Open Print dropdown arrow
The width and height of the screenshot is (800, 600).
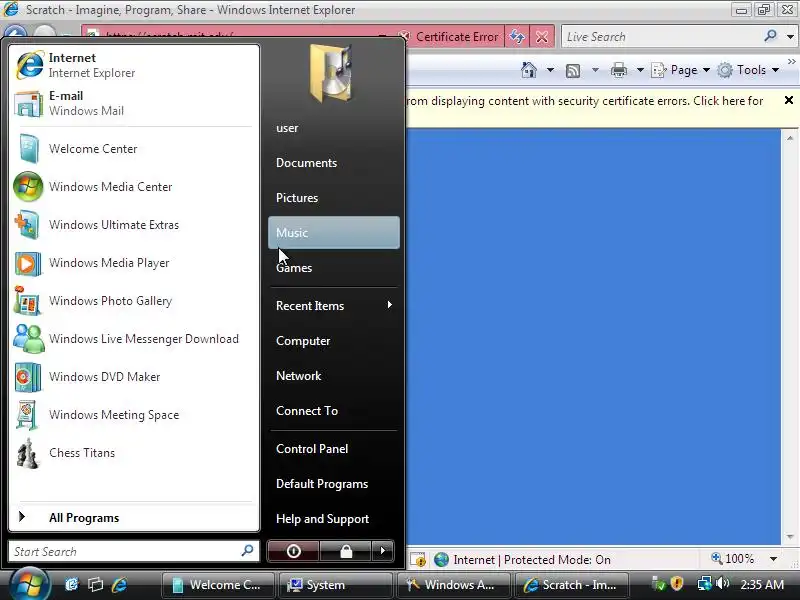click(x=640, y=70)
